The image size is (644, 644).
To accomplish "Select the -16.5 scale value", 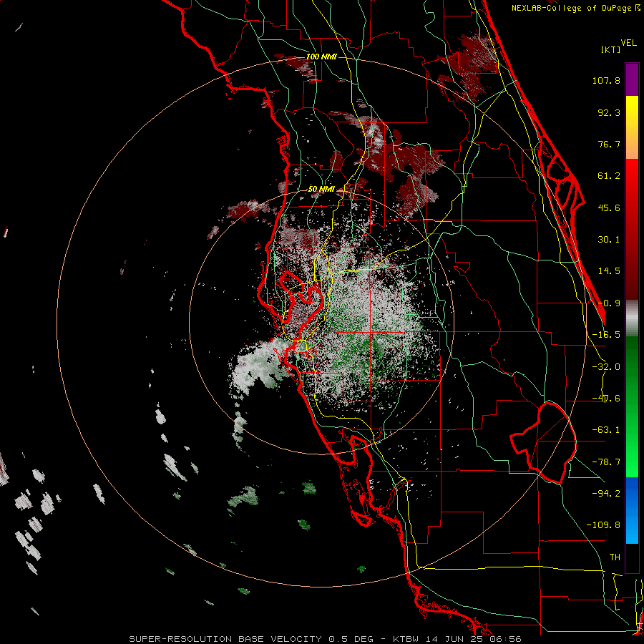I will (606, 335).
